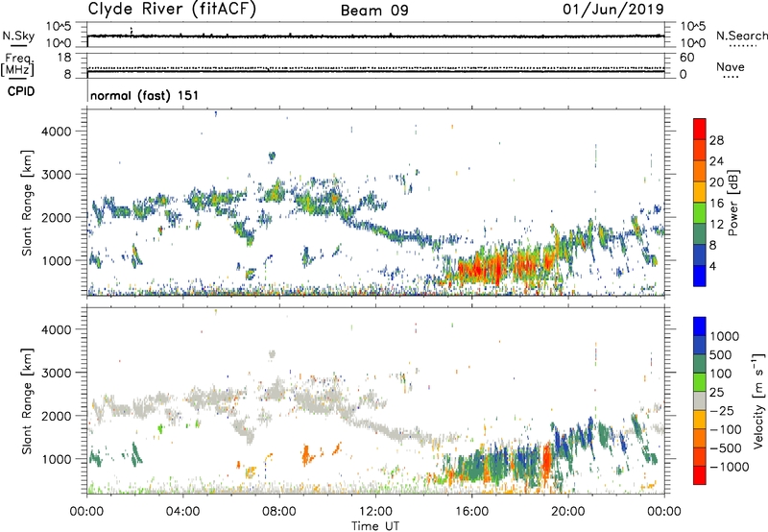Image resolution: width=768 pixels, height=532 pixels.
Task: Select the "20:00" time tick label
Action: point(568,512)
